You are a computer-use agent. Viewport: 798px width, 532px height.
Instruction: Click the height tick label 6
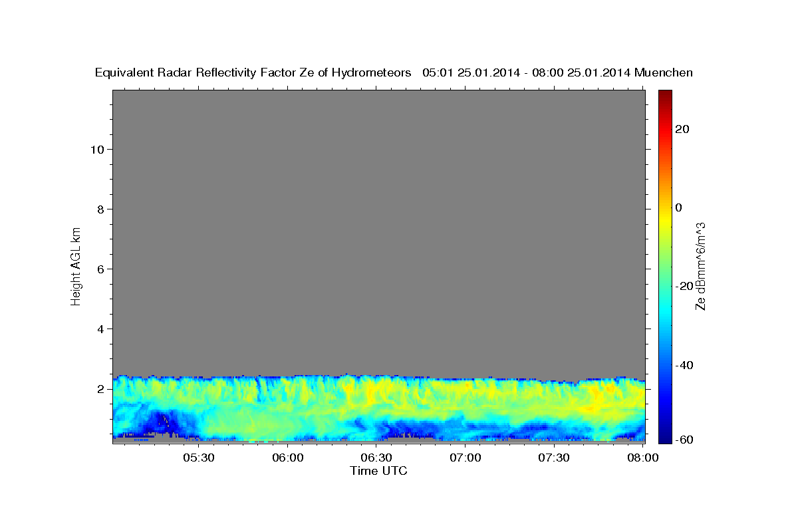(x=100, y=269)
